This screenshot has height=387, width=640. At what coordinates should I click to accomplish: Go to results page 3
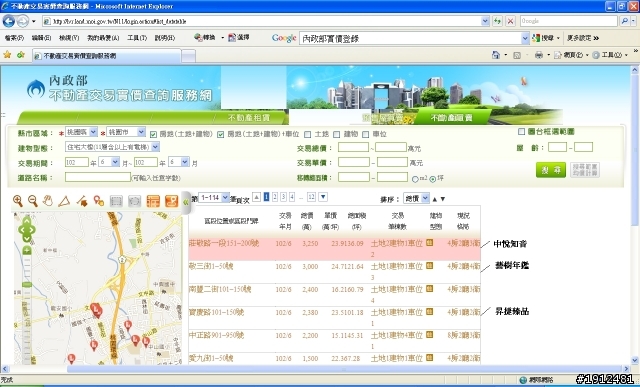[283, 197]
